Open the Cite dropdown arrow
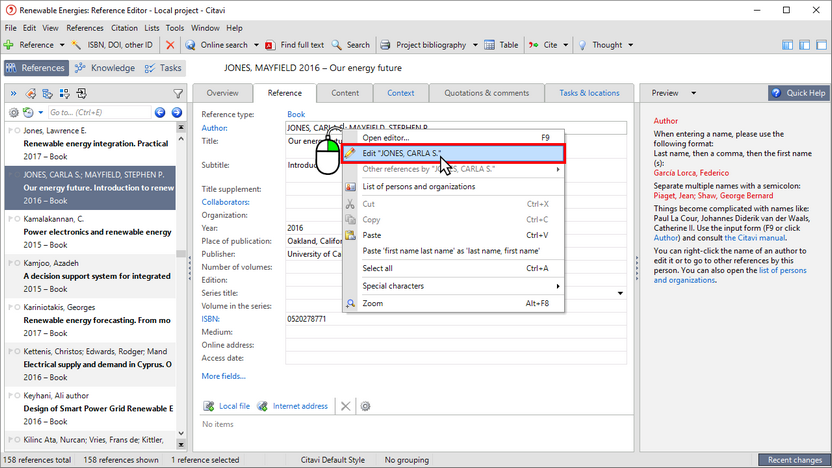 click(566, 45)
